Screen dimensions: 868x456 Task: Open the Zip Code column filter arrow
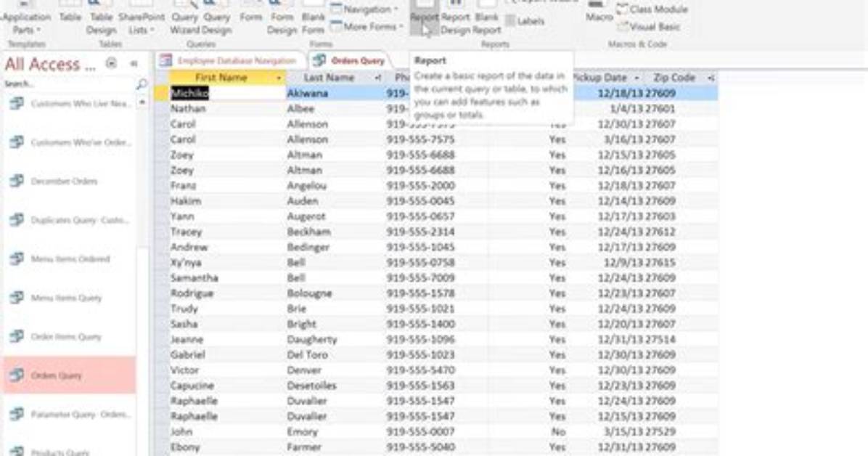pos(711,78)
